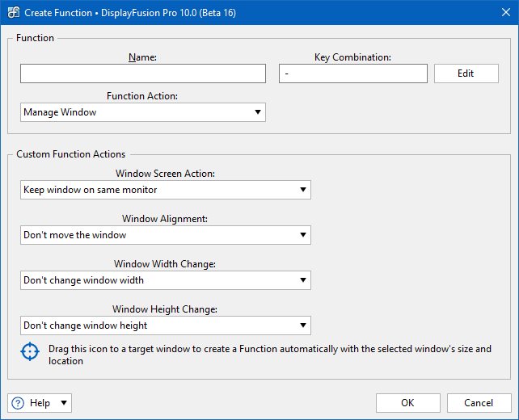Click the Help button label
Viewport: 519px width, 420px height.
pyautogui.click(x=40, y=403)
